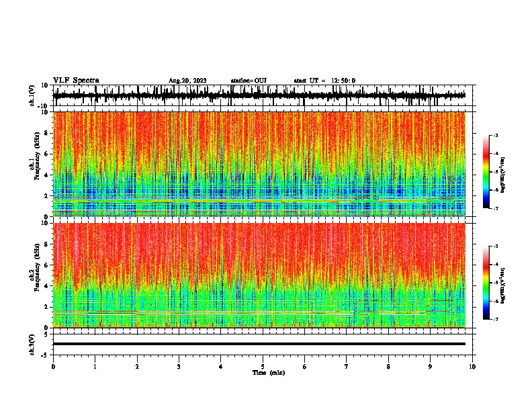Click the time axis tick label "0"
532x411 pixels.
(53, 367)
